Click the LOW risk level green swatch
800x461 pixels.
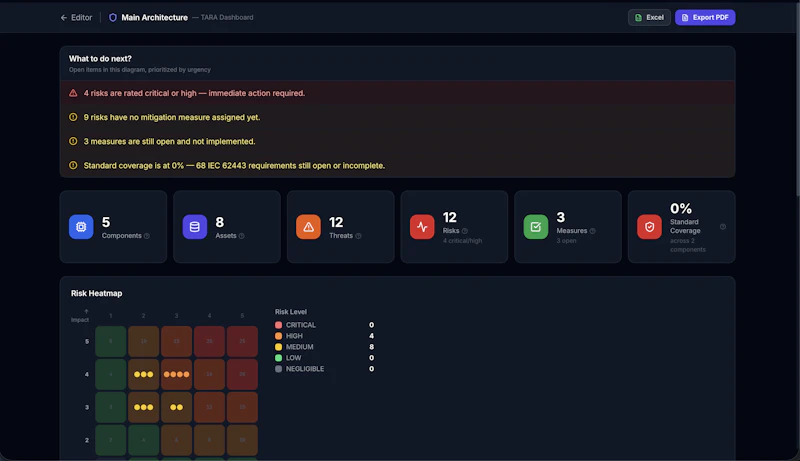(x=279, y=357)
